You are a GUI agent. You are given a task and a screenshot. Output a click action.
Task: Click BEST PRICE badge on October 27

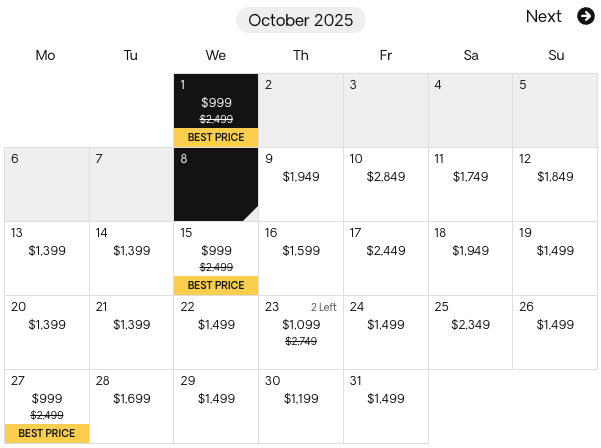tap(47, 433)
